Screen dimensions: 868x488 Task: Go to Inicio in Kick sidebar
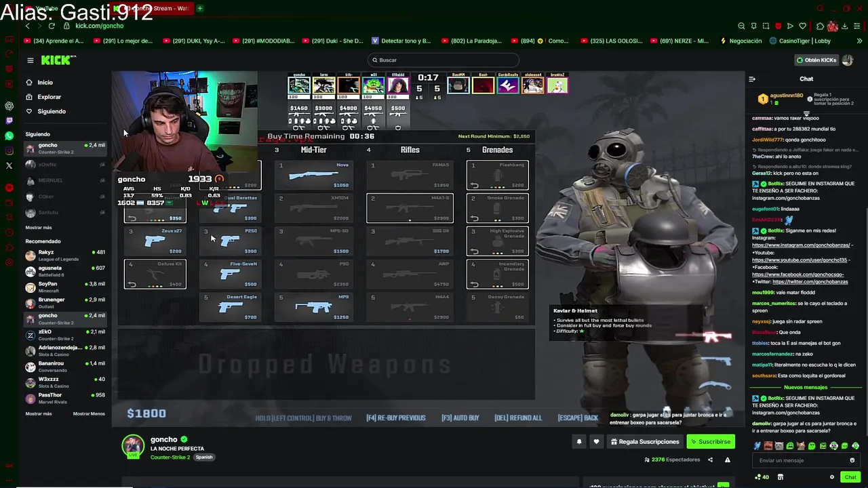click(x=45, y=83)
